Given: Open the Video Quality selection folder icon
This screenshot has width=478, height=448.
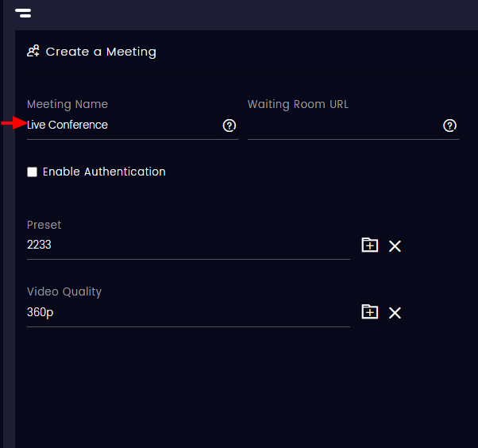Looking at the screenshot, I should (x=370, y=311).
